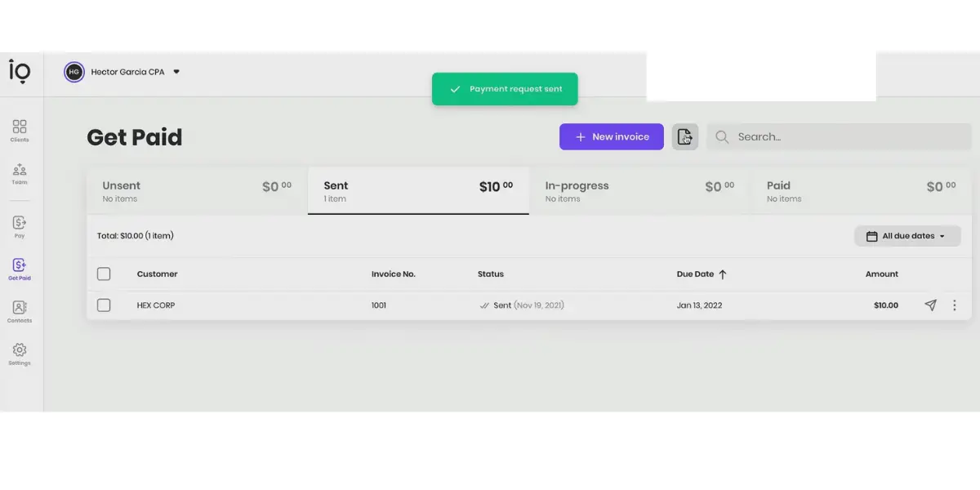Tick the checkbox for HEX CORP row
Image resolution: width=980 pixels, height=490 pixels.
(x=104, y=305)
